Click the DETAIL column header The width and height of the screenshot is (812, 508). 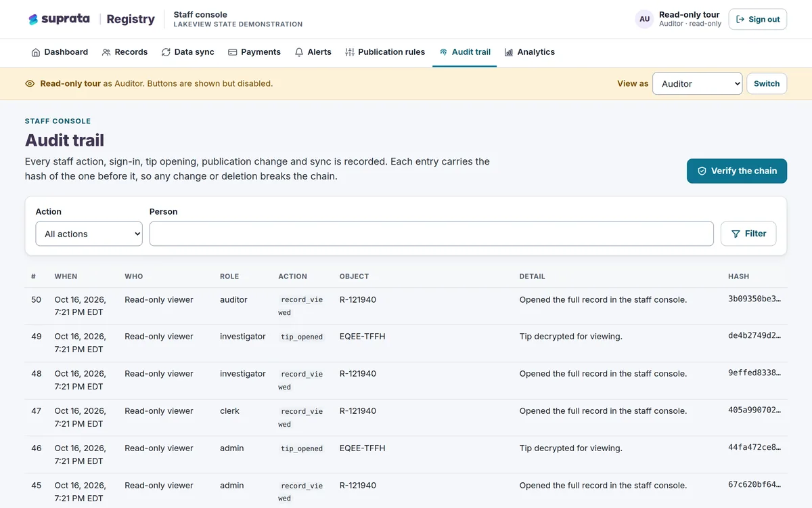tap(532, 276)
